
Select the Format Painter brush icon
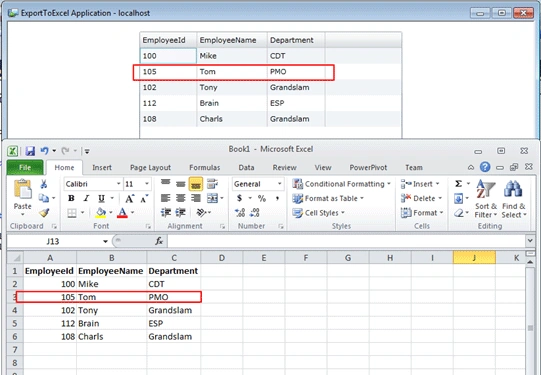coord(44,213)
